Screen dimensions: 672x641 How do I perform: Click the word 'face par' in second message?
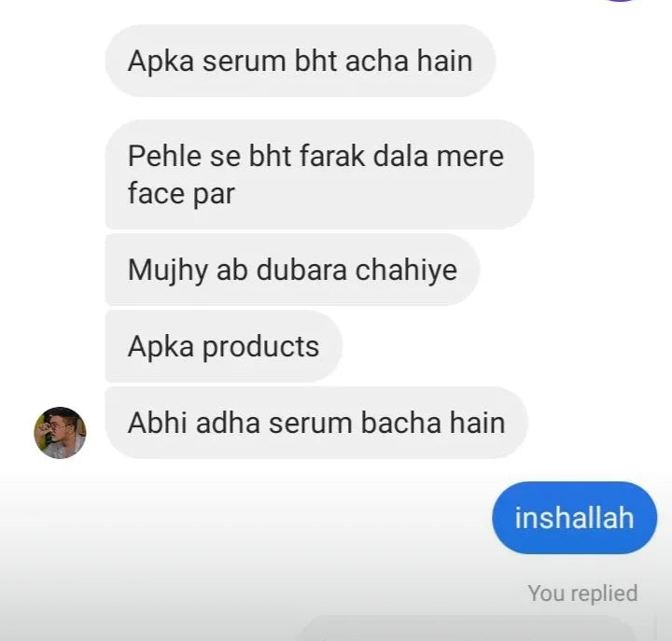181,194
